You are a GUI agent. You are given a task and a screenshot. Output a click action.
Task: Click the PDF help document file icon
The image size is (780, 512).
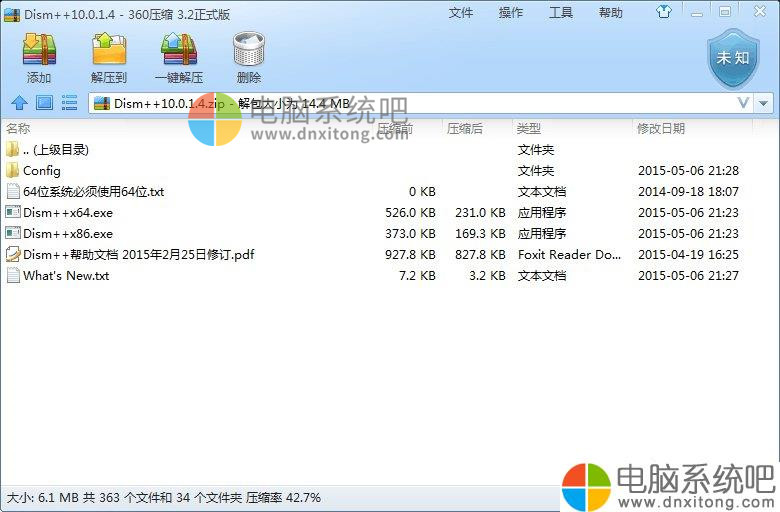coord(13,254)
